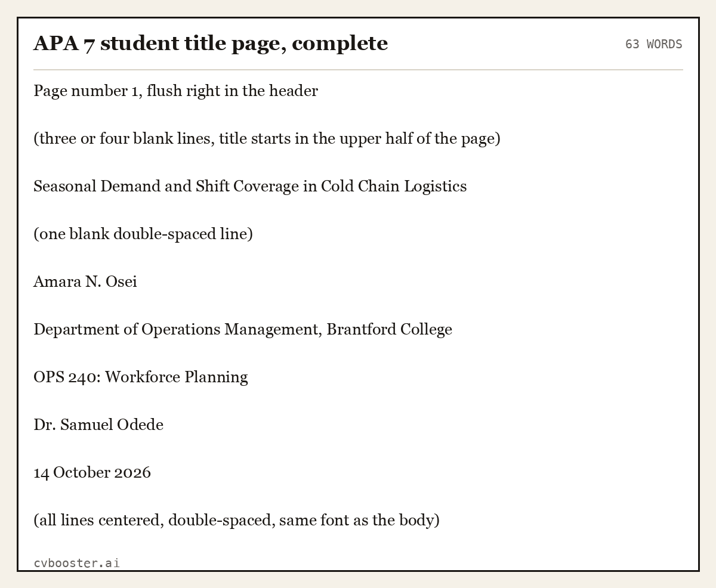Click "Workforce Planning" in the course line

point(177,377)
